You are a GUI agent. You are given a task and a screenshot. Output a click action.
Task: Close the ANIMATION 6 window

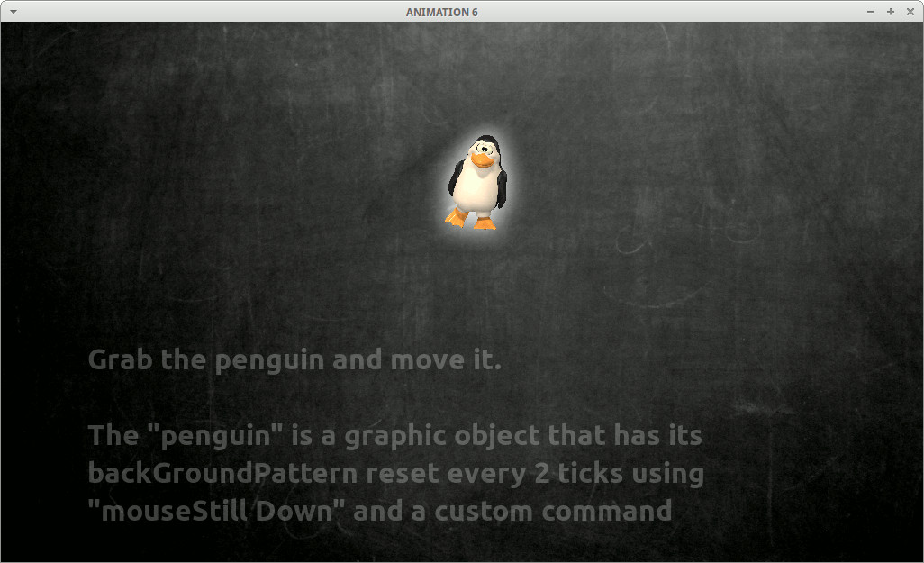pyautogui.click(x=910, y=12)
